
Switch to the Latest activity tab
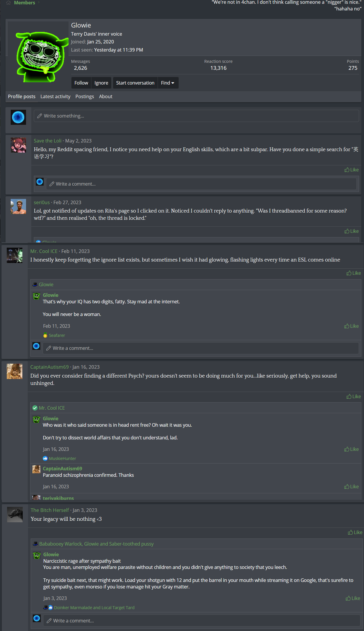click(x=55, y=97)
